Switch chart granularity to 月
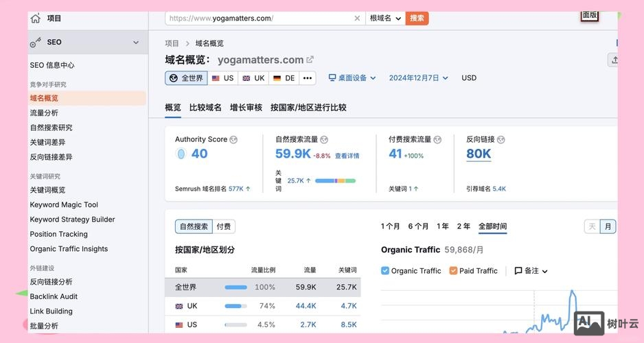The height and width of the screenshot is (343, 644). click(608, 226)
